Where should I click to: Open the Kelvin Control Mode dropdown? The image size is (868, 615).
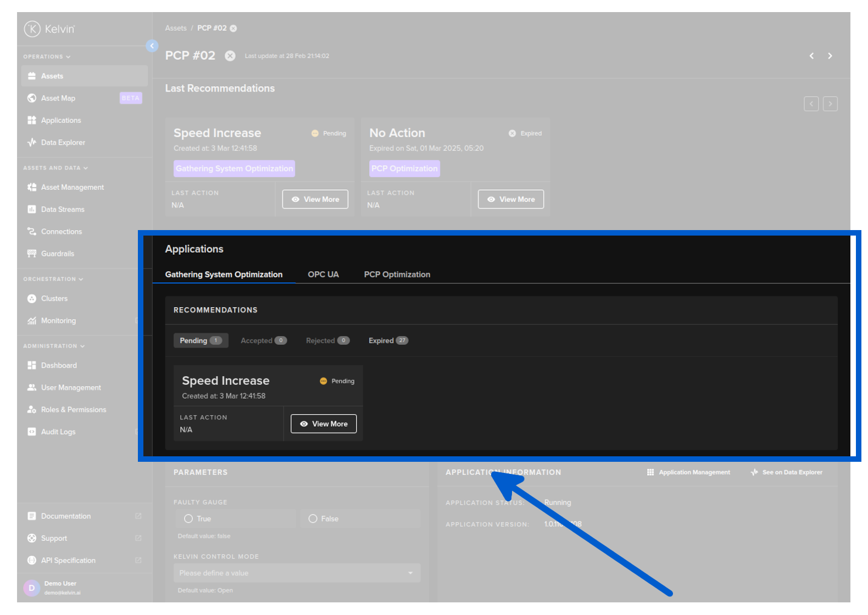coord(297,573)
